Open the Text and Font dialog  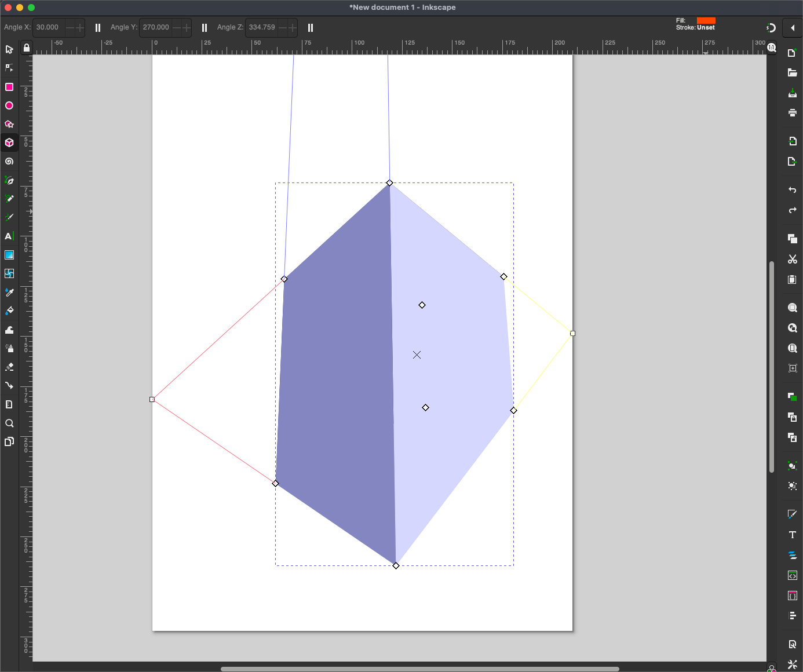(792, 535)
